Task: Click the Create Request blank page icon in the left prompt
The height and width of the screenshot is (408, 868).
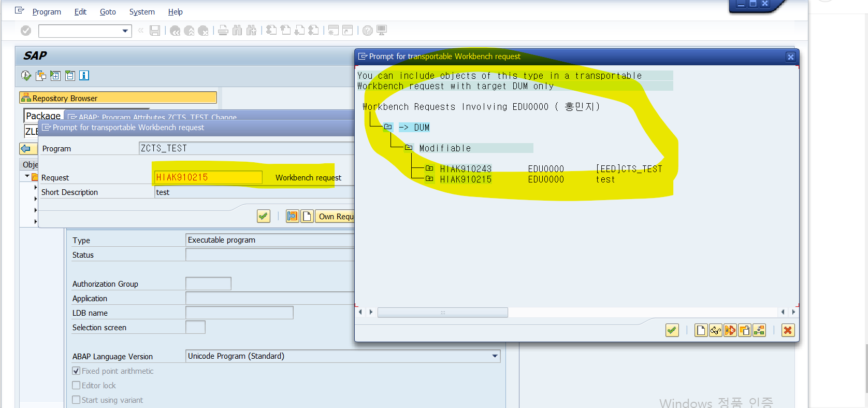Action: point(307,216)
